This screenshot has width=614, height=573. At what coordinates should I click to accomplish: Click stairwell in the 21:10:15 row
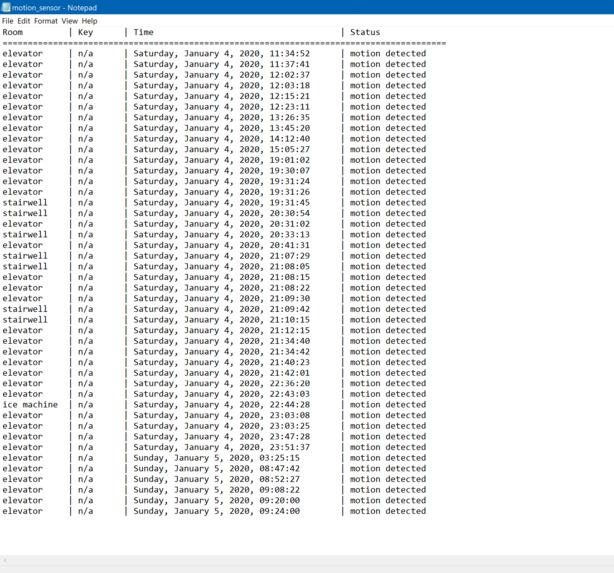coord(25,320)
